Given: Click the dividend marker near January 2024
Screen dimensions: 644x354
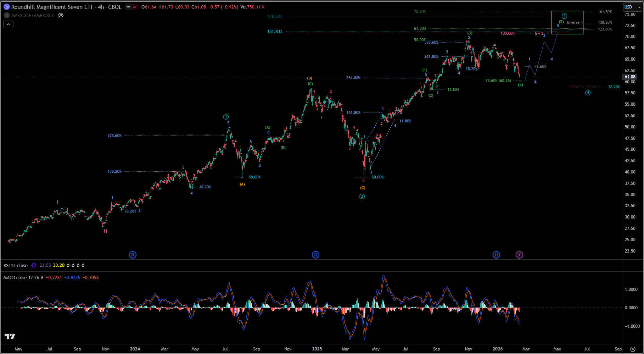Looking at the screenshot, I should [x=133, y=255].
